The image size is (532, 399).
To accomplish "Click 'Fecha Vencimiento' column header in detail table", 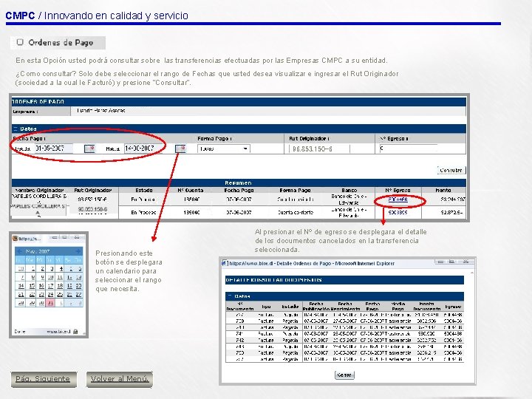I will [x=345, y=307].
